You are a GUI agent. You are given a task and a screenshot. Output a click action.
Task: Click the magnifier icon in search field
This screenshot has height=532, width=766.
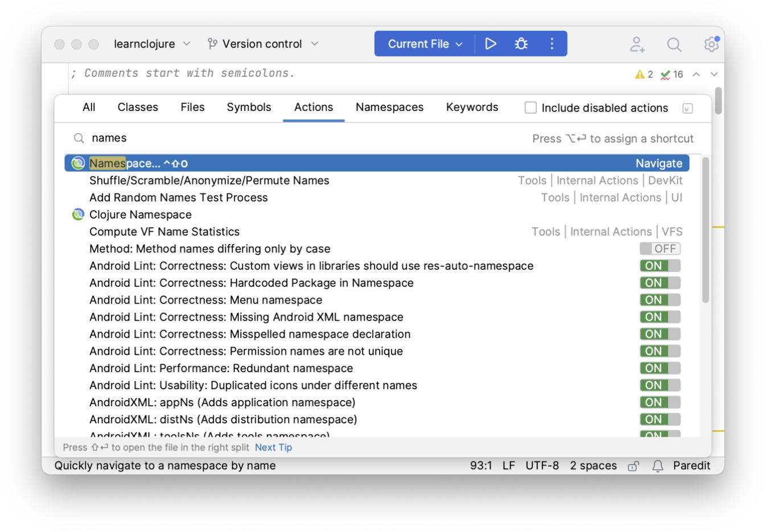pyautogui.click(x=79, y=138)
